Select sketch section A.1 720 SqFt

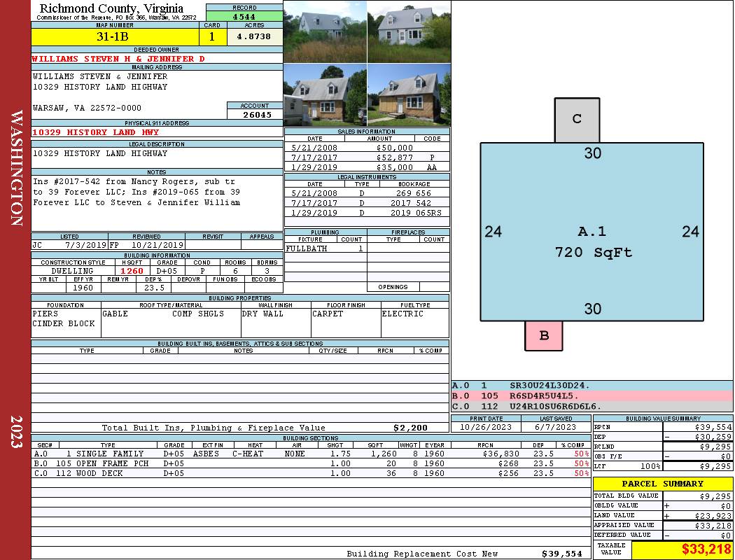(x=592, y=232)
